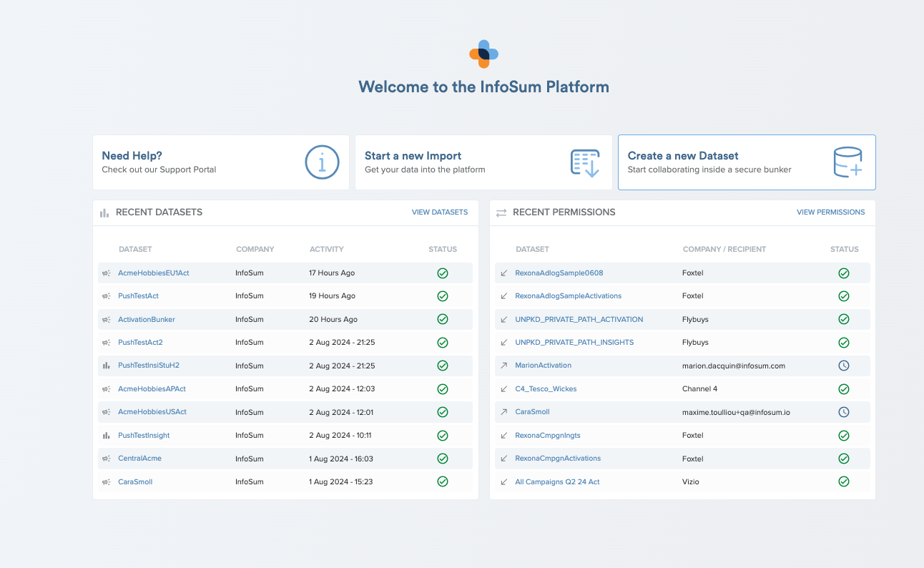Click the Channel 4 company cell
The image size is (924, 568).
[x=699, y=389]
